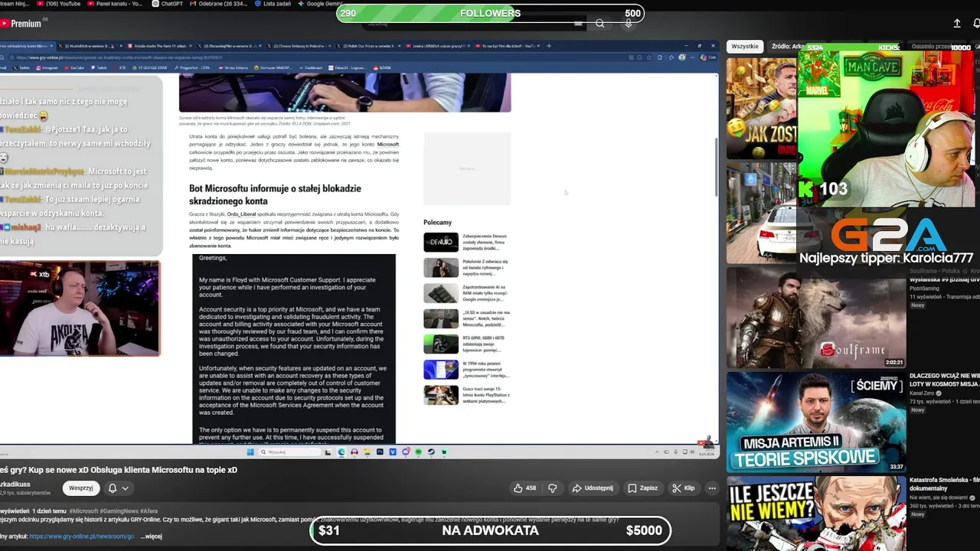
Task: Click the 'RTX 6090, 6080 i 6070' recommended article
Action: click(x=466, y=344)
